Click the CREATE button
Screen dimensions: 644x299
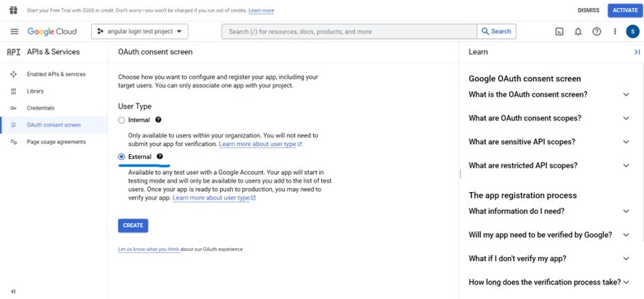pos(133,225)
